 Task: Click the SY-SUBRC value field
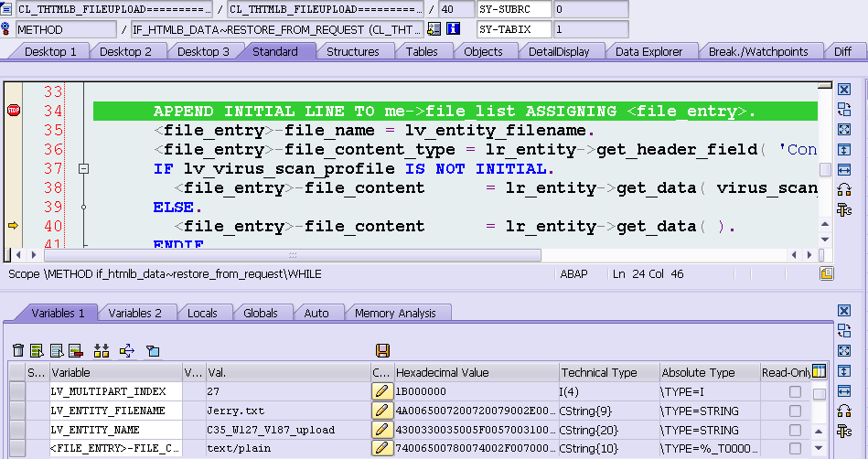[591, 9]
